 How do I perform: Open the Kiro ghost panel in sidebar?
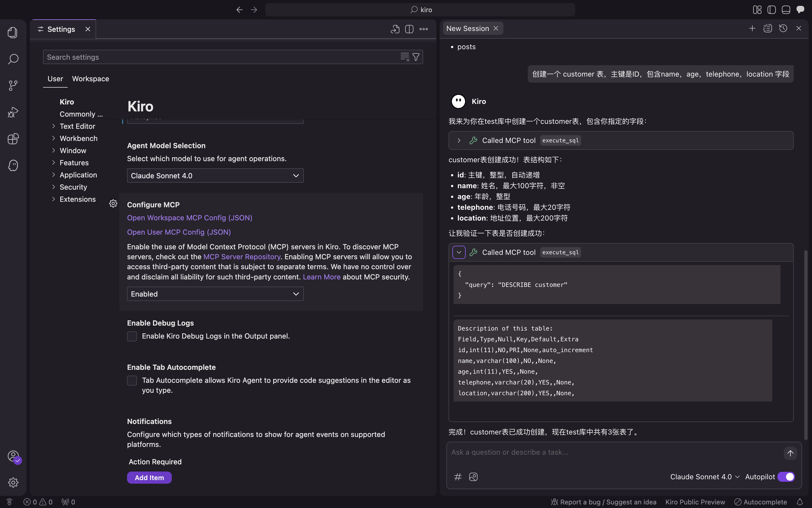13,165
